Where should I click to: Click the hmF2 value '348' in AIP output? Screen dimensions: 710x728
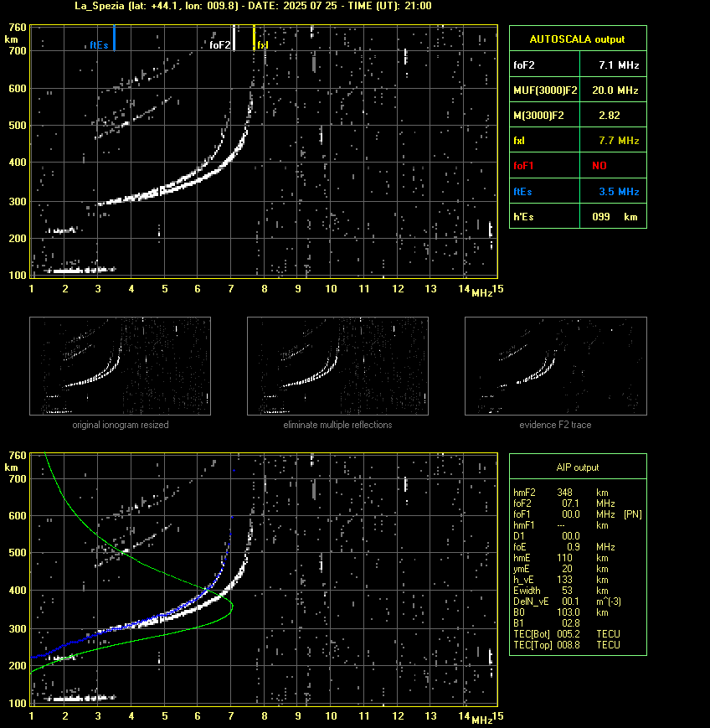click(x=565, y=493)
